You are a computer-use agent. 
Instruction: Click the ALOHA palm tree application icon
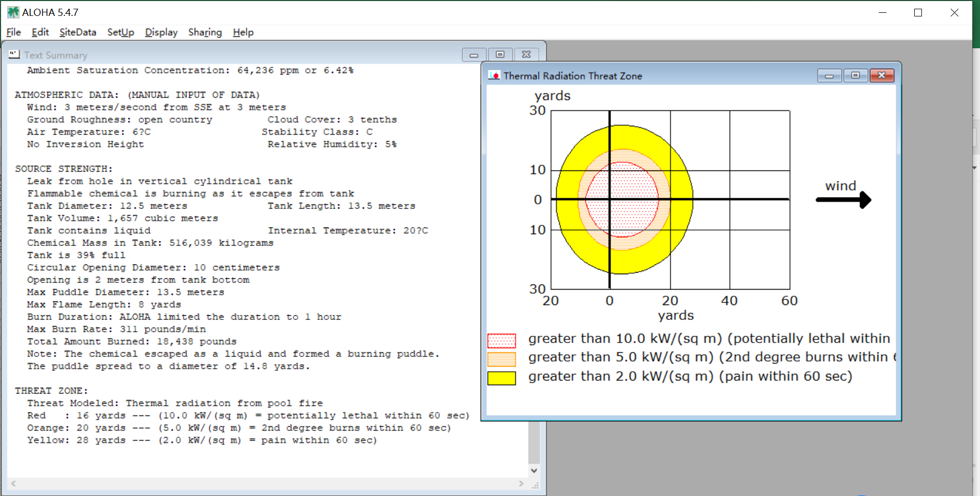(13, 12)
